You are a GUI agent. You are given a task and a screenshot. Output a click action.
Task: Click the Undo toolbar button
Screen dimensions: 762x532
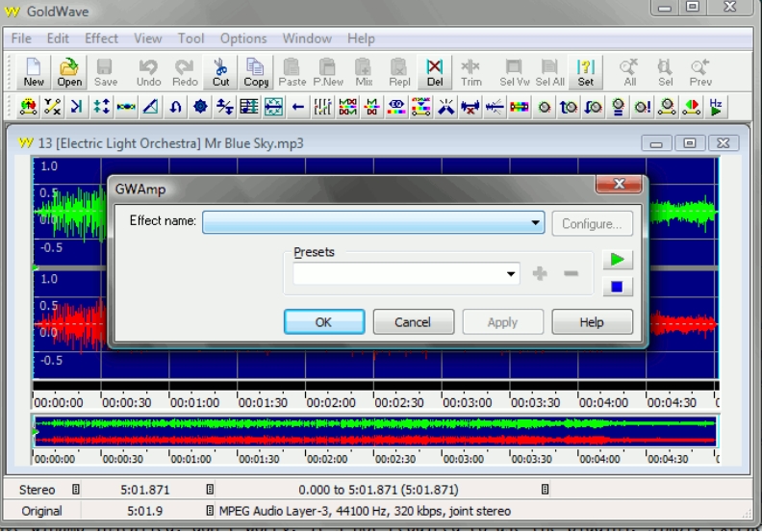(x=148, y=72)
